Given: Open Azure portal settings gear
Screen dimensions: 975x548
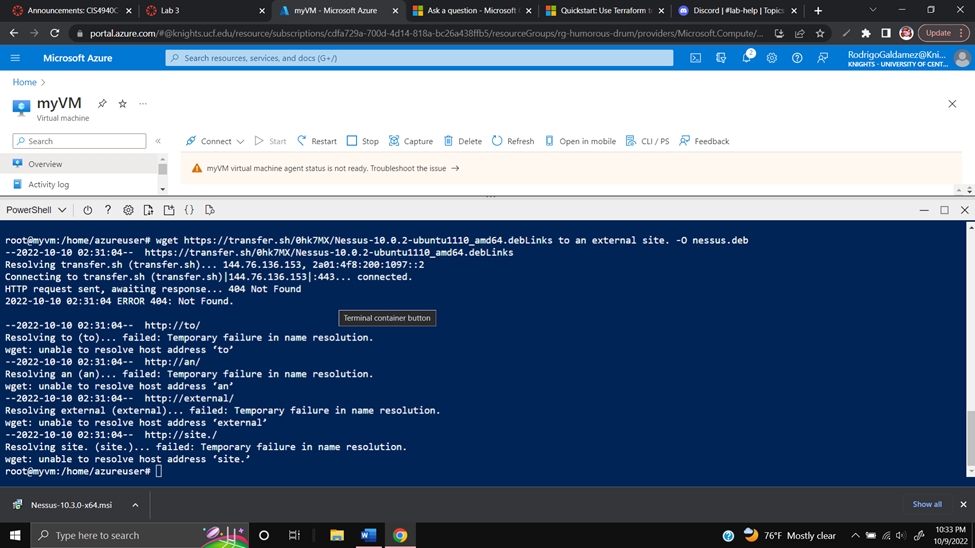Looking at the screenshot, I should coord(772,58).
